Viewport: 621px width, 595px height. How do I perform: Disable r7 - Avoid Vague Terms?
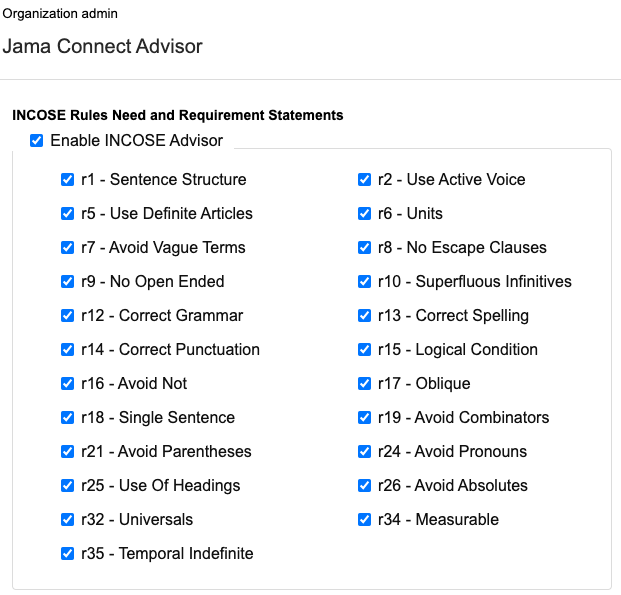(x=68, y=248)
